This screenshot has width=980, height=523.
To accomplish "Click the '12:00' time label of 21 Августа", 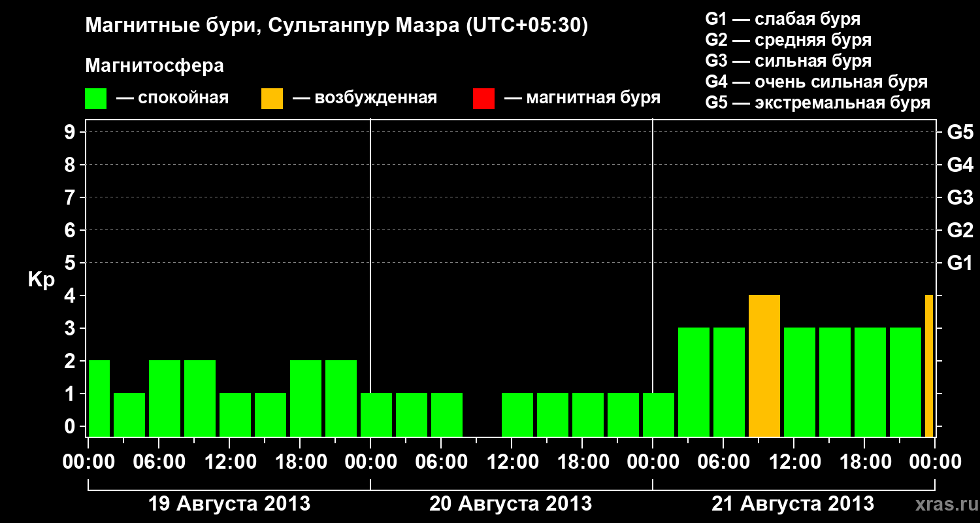I will point(794,462).
